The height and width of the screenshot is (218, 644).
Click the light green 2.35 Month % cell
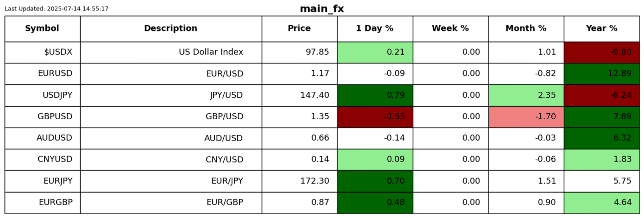[526, 95]
